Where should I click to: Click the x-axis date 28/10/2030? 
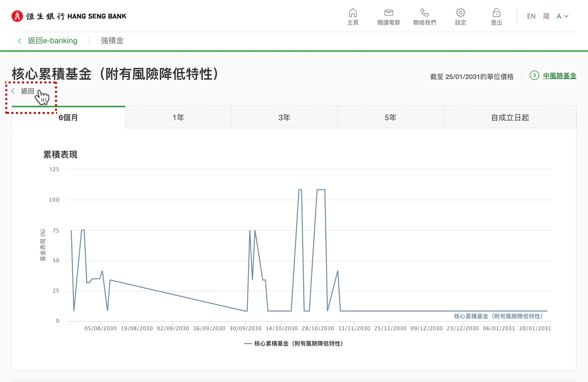pos(318,328)
